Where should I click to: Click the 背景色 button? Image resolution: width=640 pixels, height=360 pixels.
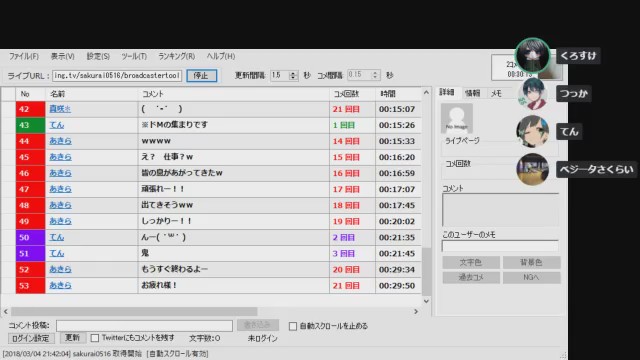coord(531,262)
